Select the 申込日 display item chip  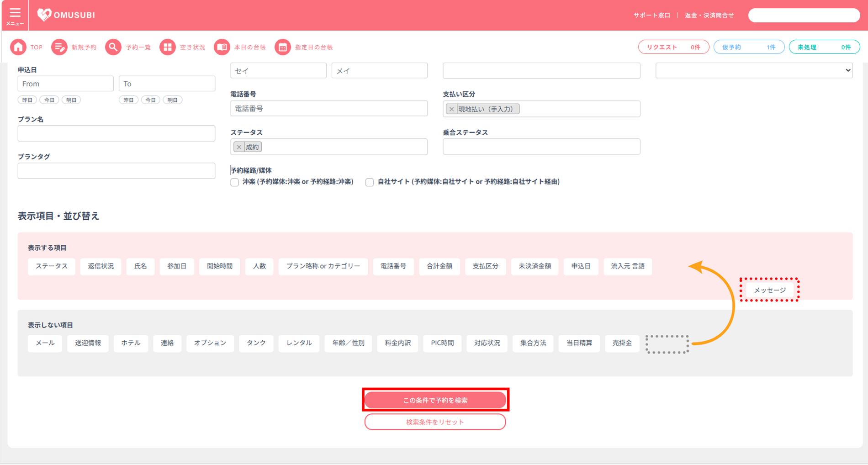tap(581, 266)
